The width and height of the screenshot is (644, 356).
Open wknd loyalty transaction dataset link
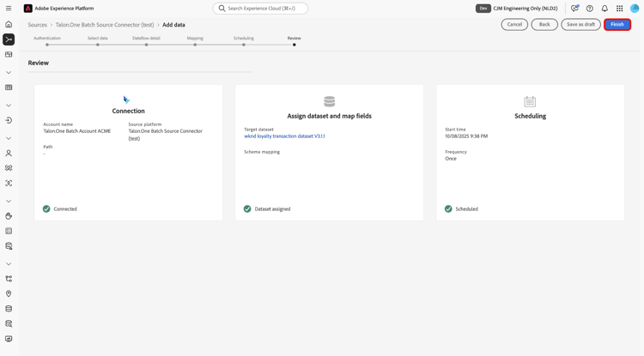[x=284, y=136]
